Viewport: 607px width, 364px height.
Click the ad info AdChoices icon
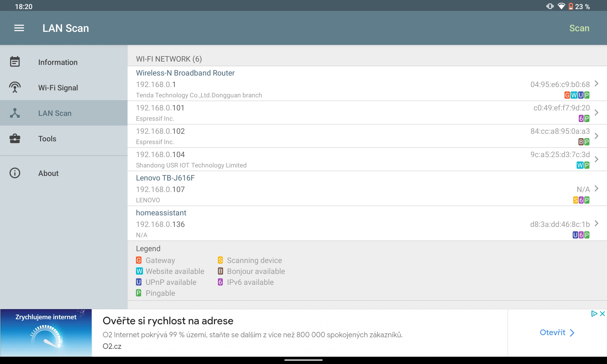click(x=594, y=314)
